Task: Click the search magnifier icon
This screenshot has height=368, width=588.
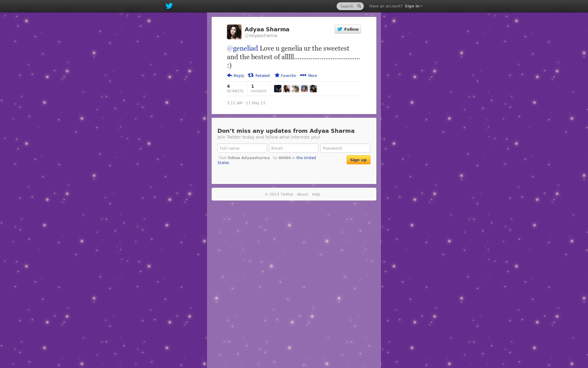Action: tap(359, 6)
